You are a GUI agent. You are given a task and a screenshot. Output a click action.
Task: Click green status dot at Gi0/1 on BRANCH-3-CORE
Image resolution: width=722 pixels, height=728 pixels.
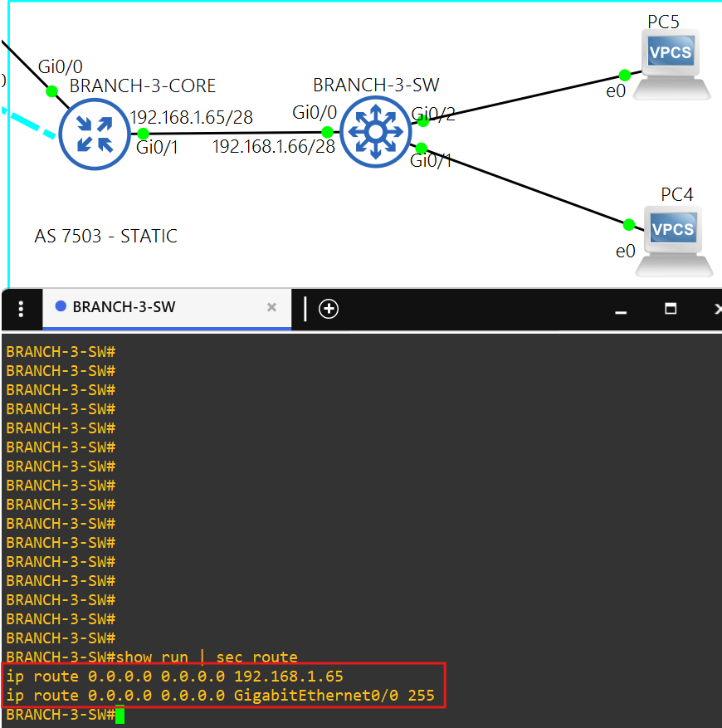coord(143,134)
